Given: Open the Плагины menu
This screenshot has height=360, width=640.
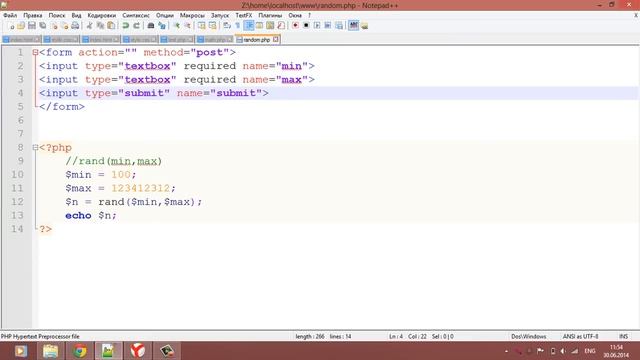Looking at the screenshot, I should tap(270, 15).
